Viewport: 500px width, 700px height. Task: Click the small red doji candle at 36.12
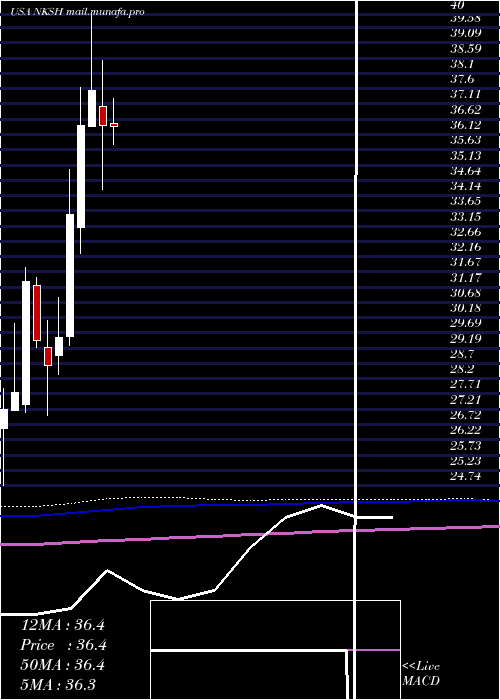click(114, 125)
